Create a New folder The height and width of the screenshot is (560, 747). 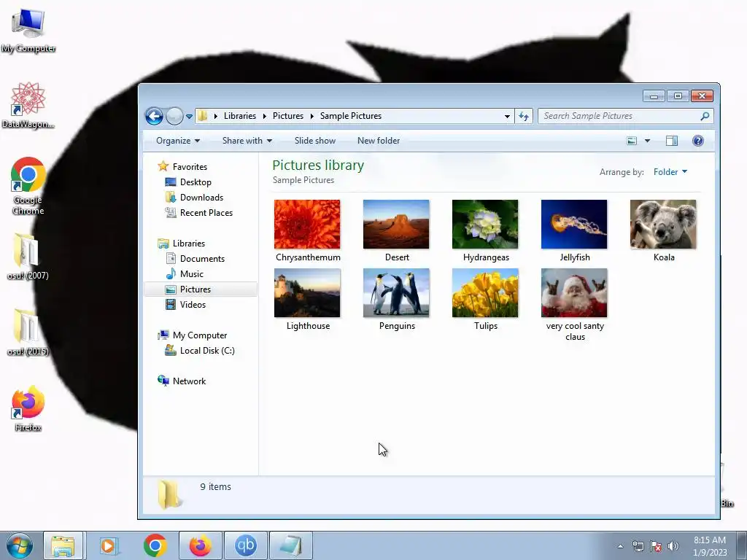click(379, 141)
